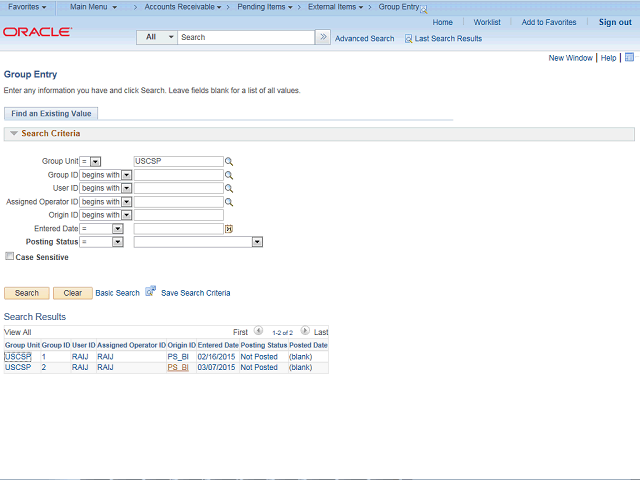Click the Last Search Results icon
Image resolution: width=640 pixels, height=480 pixels.
pos(408,39)
